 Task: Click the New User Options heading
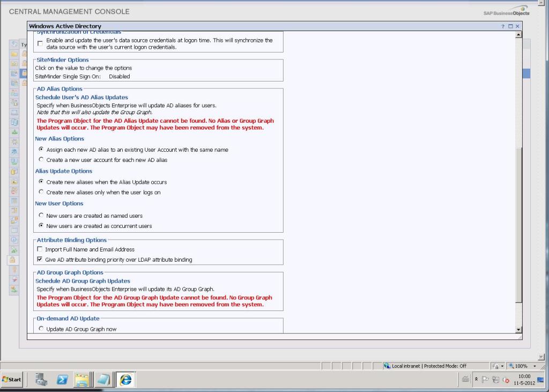(x=59, y=204)
